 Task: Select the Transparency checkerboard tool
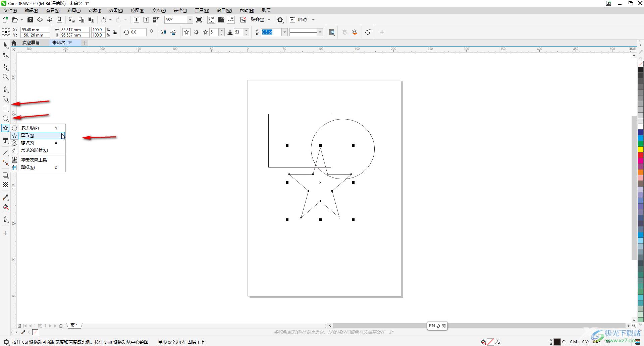pos(5,185)
